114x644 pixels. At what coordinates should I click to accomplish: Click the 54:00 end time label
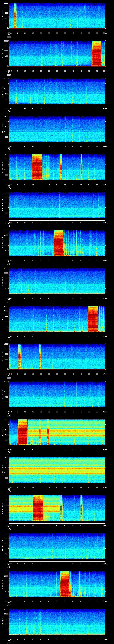(105, 639)
